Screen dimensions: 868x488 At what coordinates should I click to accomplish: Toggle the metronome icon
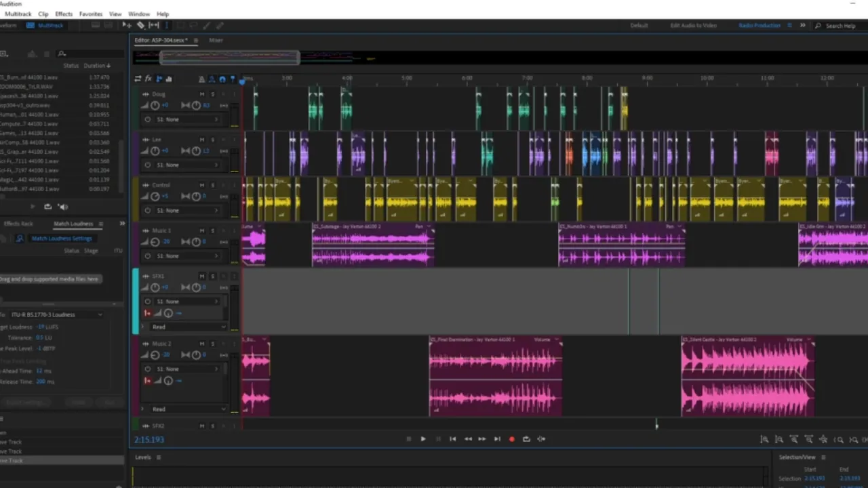(x=201, y=79)
